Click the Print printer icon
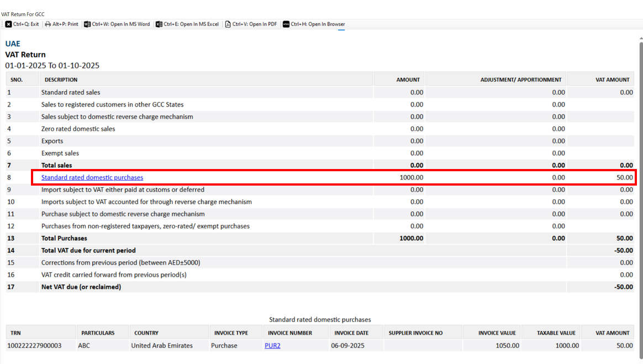 (48, 24)
